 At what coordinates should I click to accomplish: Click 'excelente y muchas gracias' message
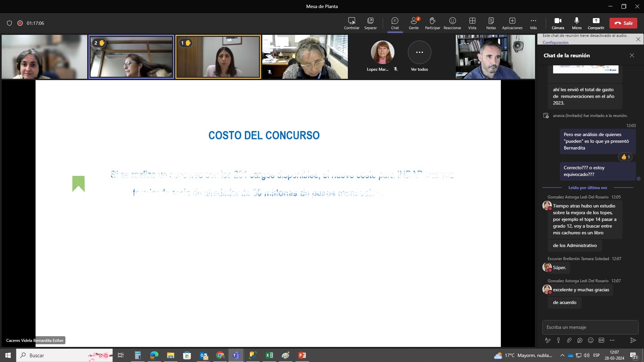click(x=581, y=290)
